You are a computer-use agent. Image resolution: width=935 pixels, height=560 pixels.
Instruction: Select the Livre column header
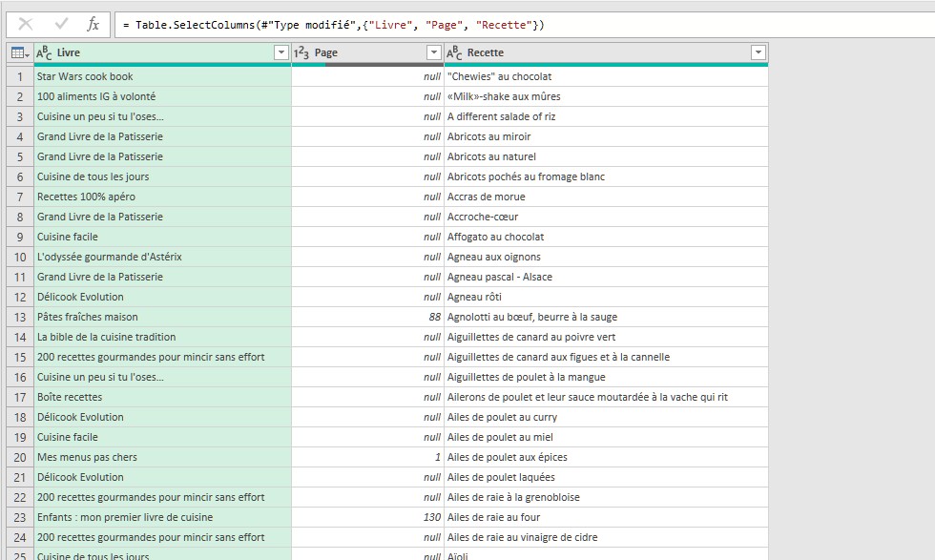pos(153,52)
